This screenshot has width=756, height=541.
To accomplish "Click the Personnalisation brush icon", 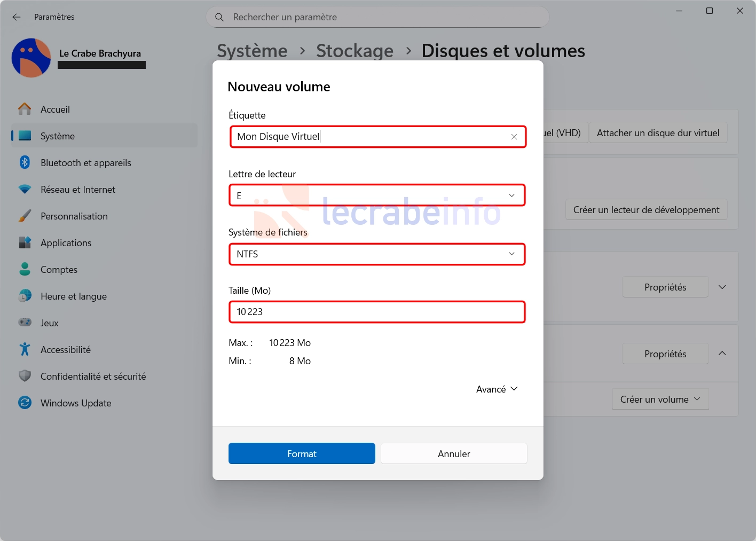I will click(25, 216).
